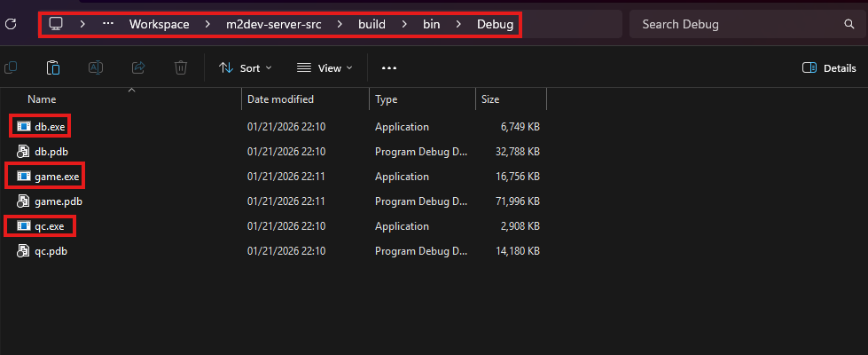This screenshot has height=355, width=868.
Task: Click the Paste clipboard icon
Action: [x=53, y=67]
